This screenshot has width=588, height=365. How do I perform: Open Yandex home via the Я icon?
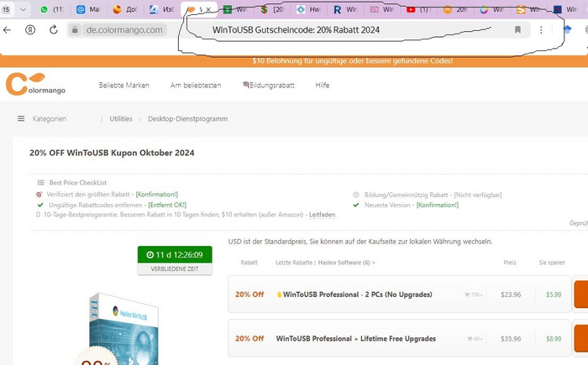pos(30,30)
